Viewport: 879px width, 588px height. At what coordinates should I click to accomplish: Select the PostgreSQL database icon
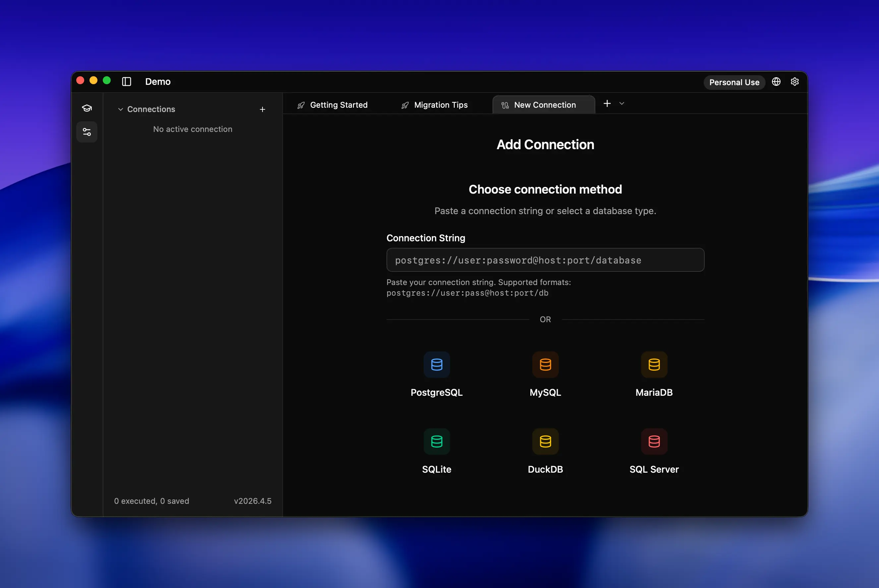click(437, 365)
